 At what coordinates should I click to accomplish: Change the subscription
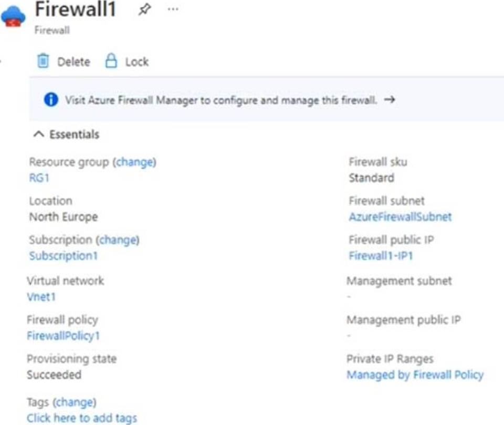click(119, 240)
